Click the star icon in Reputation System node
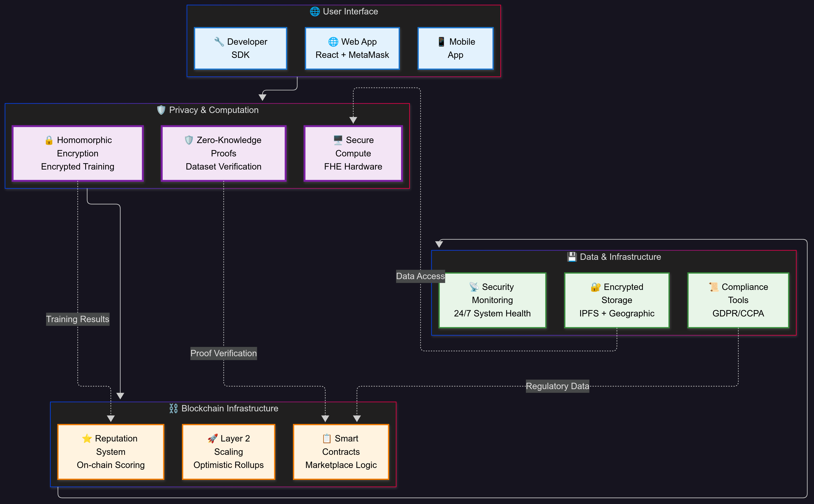Screen dimensions: 814x504 pyautogui.click(x=87, y=438)
